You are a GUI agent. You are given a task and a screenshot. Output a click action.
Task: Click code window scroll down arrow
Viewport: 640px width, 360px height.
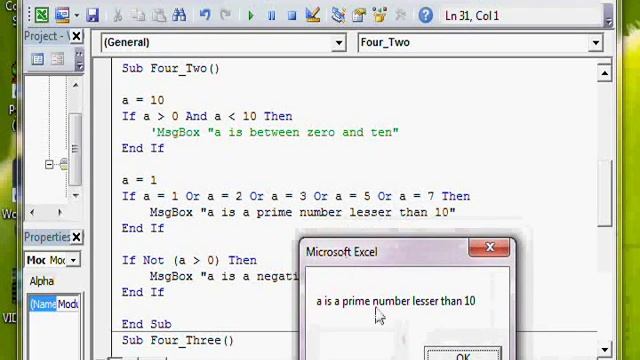(604, 350)
